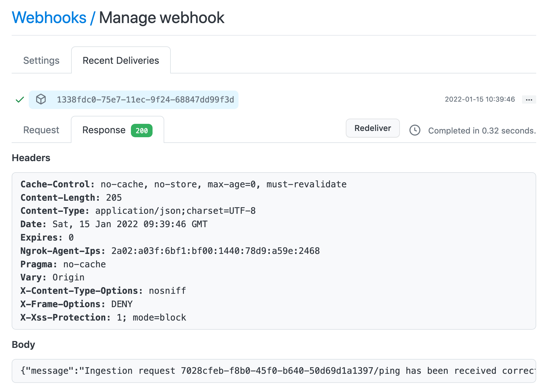
Task: Click the Ngrok-Agent-Ips header value
Action: pos(215,251)
